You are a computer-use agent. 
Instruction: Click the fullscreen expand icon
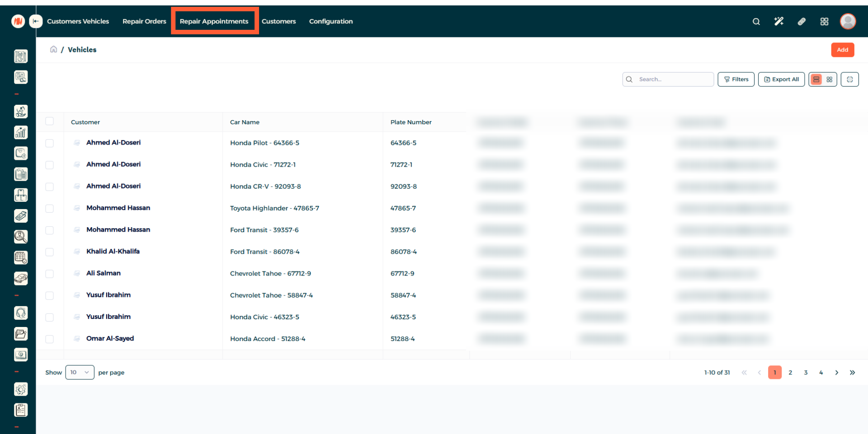[x=849, y=79]
